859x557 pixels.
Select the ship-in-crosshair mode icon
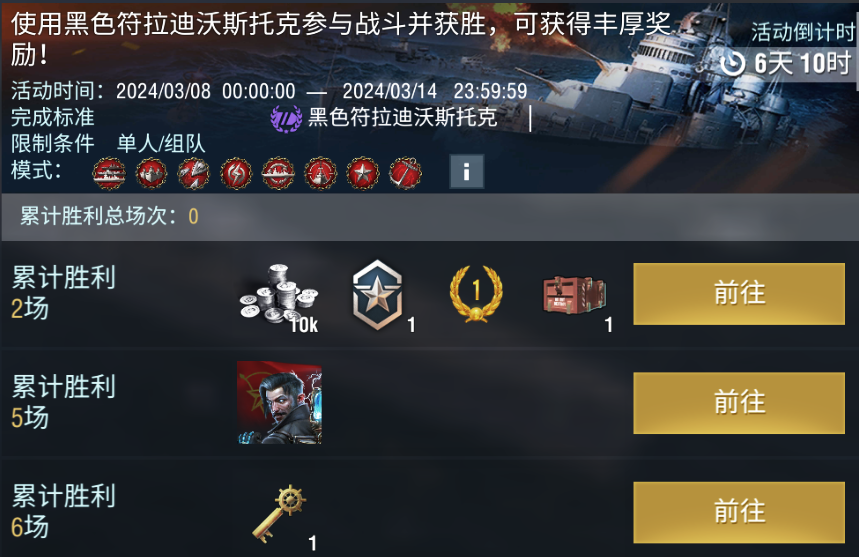320,174
